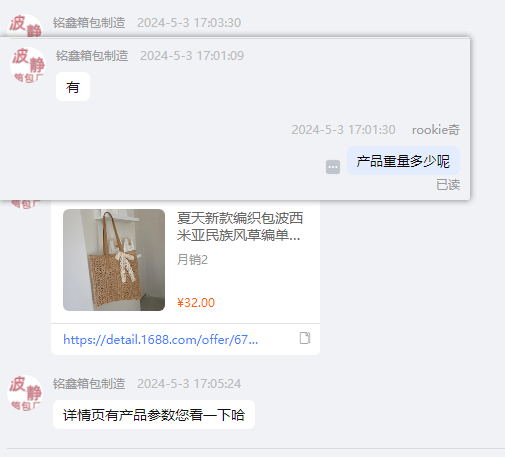Select the 详情页有产品参数 message bubble
This screenshot has width=505, height=457.
pyautogui.click(x=154, y=415)
